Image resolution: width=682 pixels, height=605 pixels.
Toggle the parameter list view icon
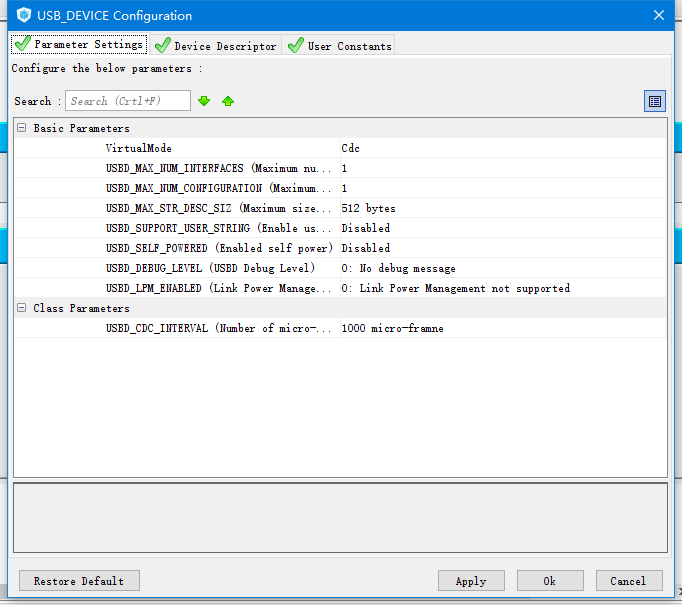[655, 101]
